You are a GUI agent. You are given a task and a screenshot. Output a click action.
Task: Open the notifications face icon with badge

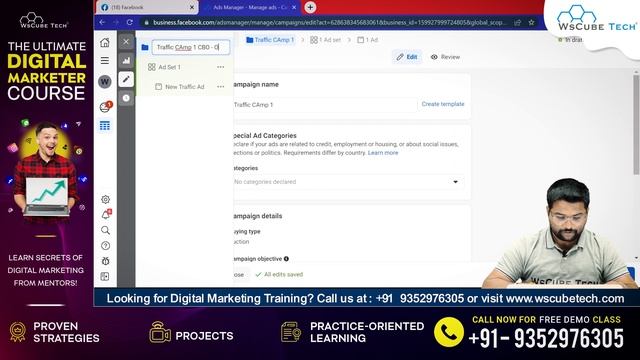(105, 107)
